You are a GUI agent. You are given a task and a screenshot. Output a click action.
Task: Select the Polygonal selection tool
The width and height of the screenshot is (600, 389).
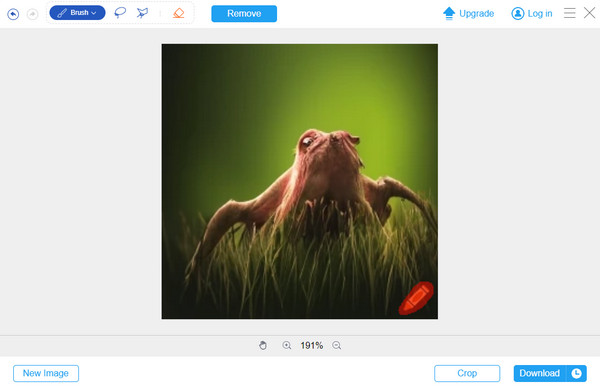(142, 13)
